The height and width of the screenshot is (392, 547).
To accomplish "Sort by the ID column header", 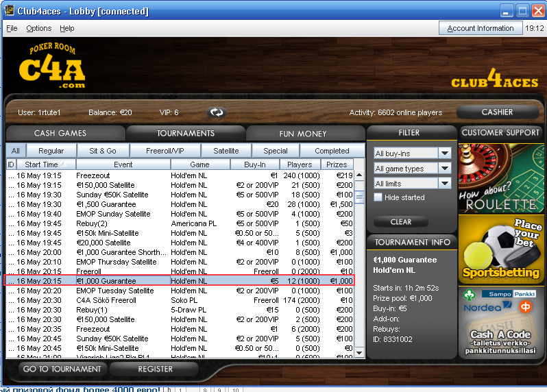I will (11, 164).
